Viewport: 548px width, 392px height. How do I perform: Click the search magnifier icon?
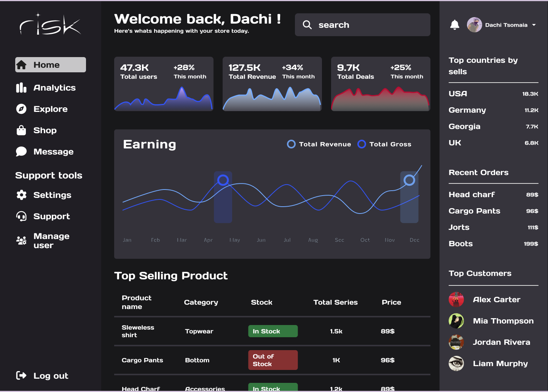(307, 25)
